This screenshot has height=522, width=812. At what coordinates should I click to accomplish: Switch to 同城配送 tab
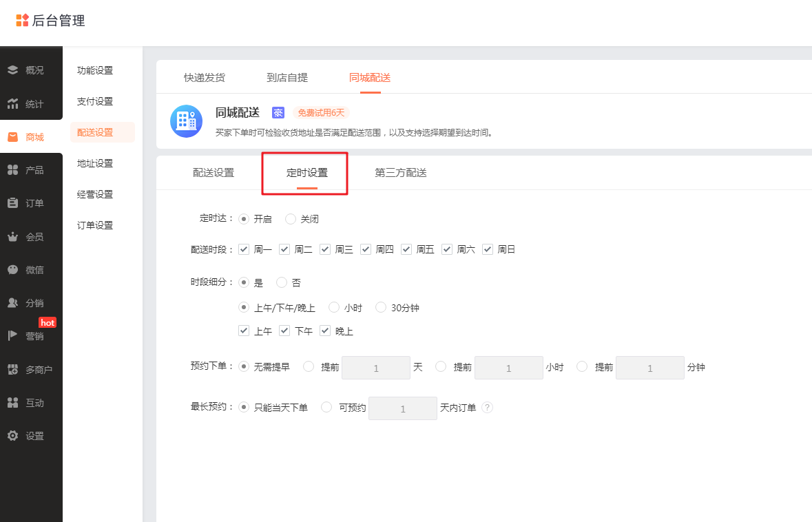click(370, 78)
